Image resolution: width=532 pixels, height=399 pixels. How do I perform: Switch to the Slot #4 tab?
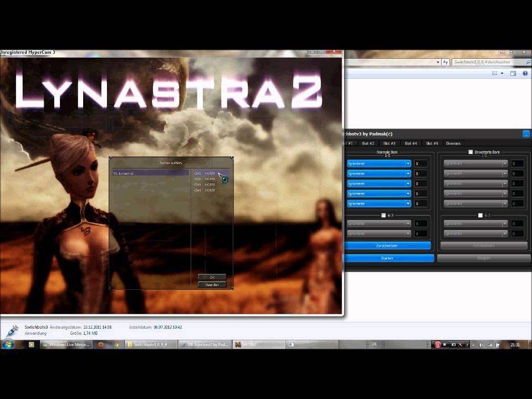pyautogui.click(x=411, y=144)
